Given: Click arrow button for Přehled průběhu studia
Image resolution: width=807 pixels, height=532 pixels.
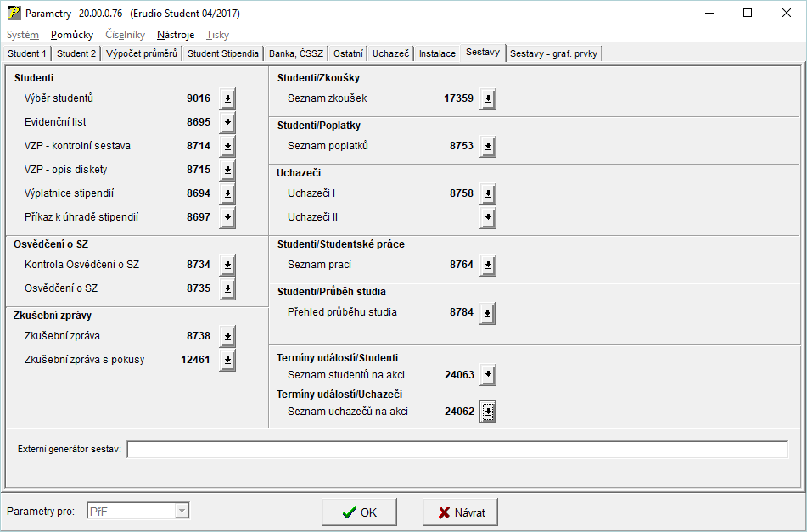Looking at the screenshot, I should point(487,312).
